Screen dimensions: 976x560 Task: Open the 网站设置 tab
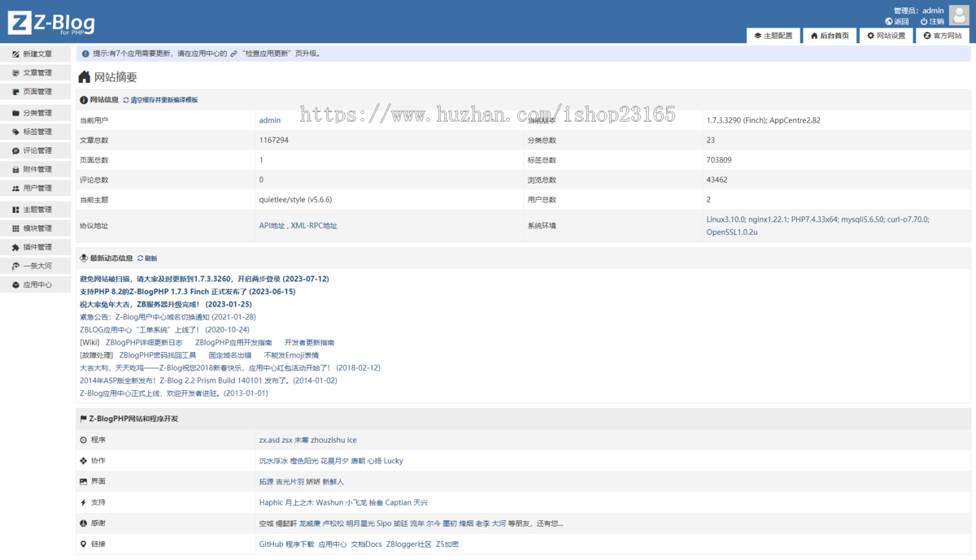(886, 36)
